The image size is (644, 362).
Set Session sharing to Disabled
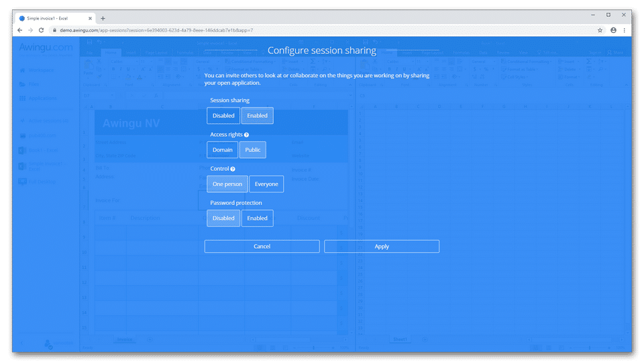click(x=223, y=116)
